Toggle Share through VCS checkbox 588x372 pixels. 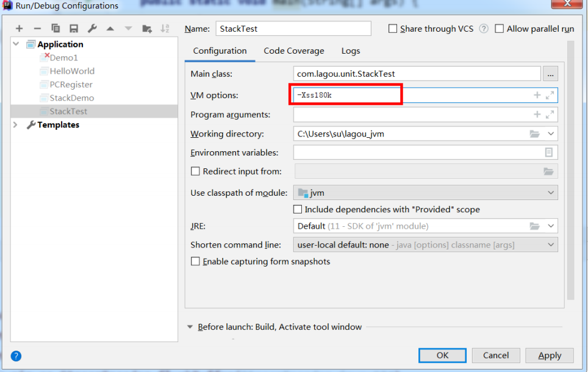click(x=393, y=29)
